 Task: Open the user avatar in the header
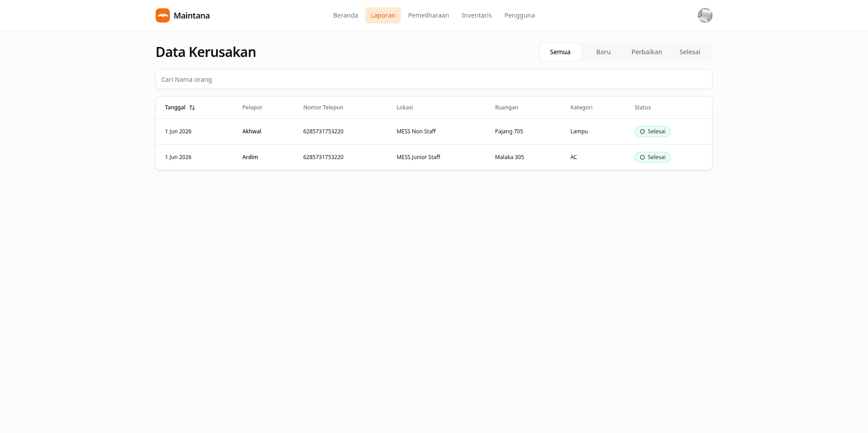pos(705,15)
